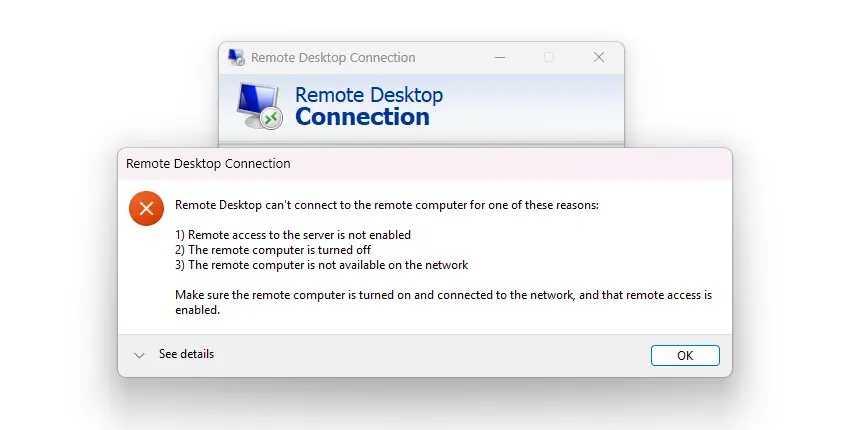Click the bold "Connection" banner text

click(362, 117)
